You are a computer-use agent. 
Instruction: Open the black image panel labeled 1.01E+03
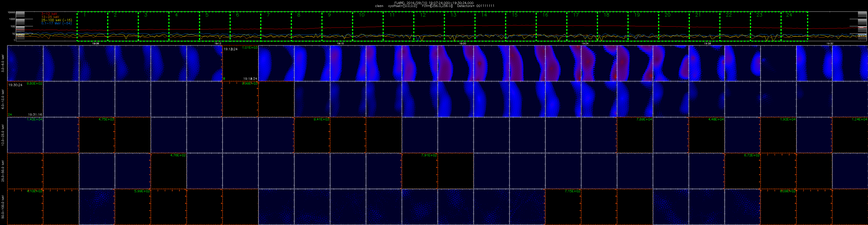(x=240, y=63)
